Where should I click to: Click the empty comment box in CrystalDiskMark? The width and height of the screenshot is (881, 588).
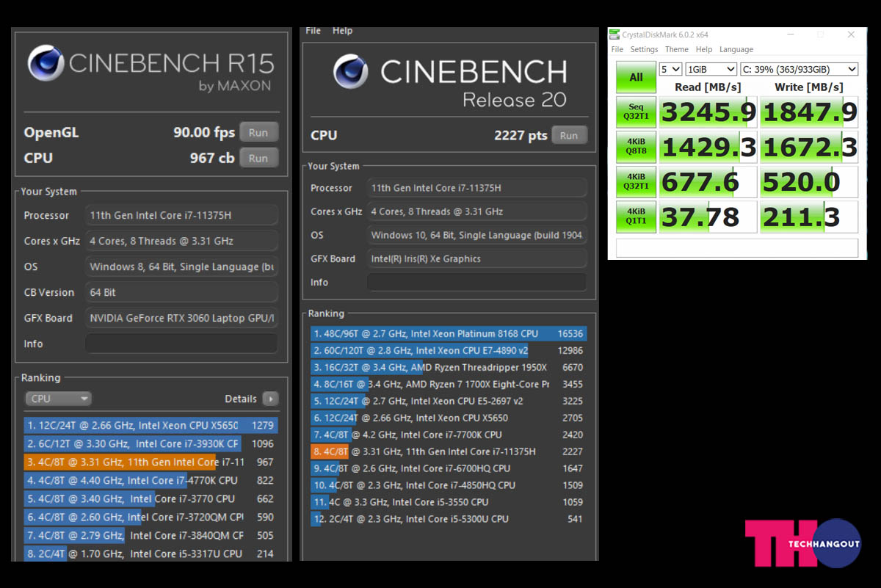click(736, 247)
